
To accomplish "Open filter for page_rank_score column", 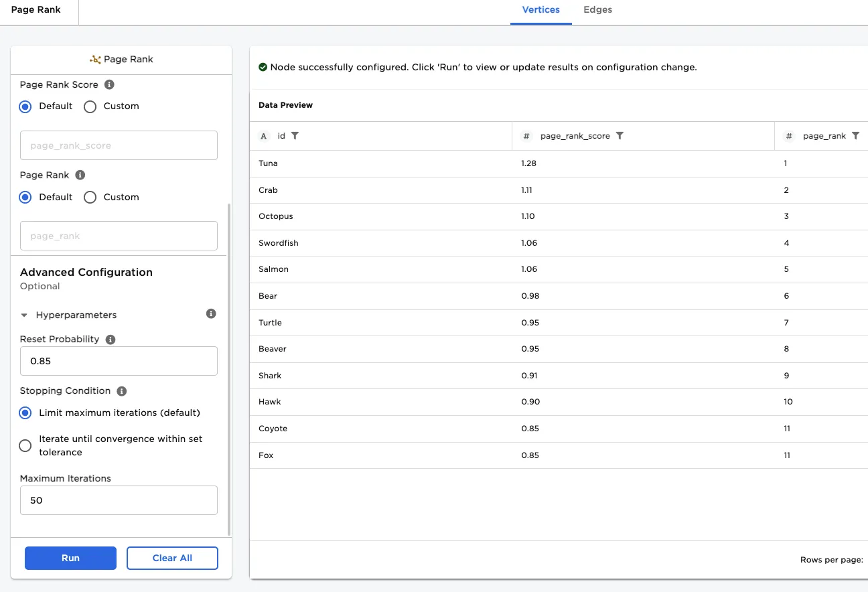I will pos(620,136).
